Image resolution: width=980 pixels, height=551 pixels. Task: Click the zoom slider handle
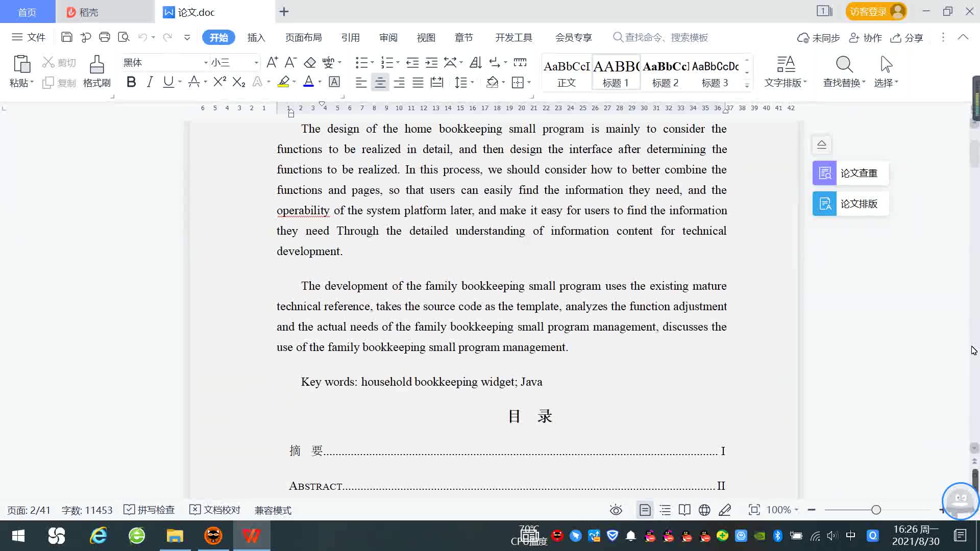click(876, 510)
